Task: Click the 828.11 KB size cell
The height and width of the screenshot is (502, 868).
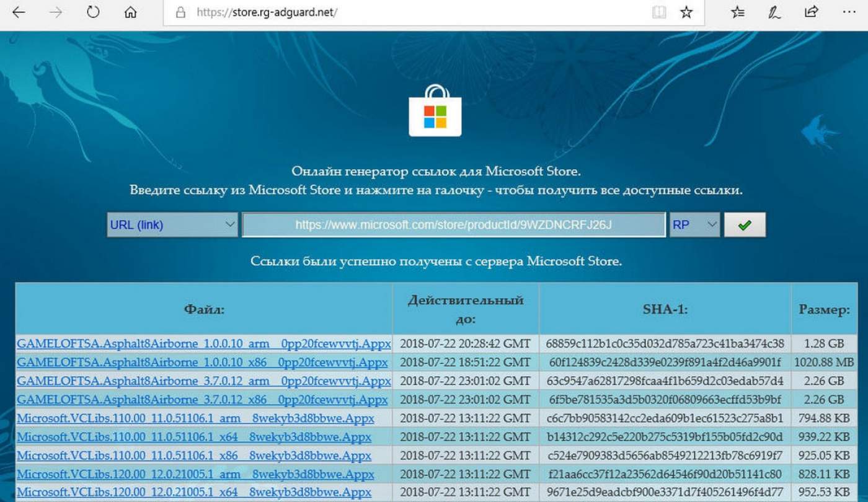Action: (824, 474)
